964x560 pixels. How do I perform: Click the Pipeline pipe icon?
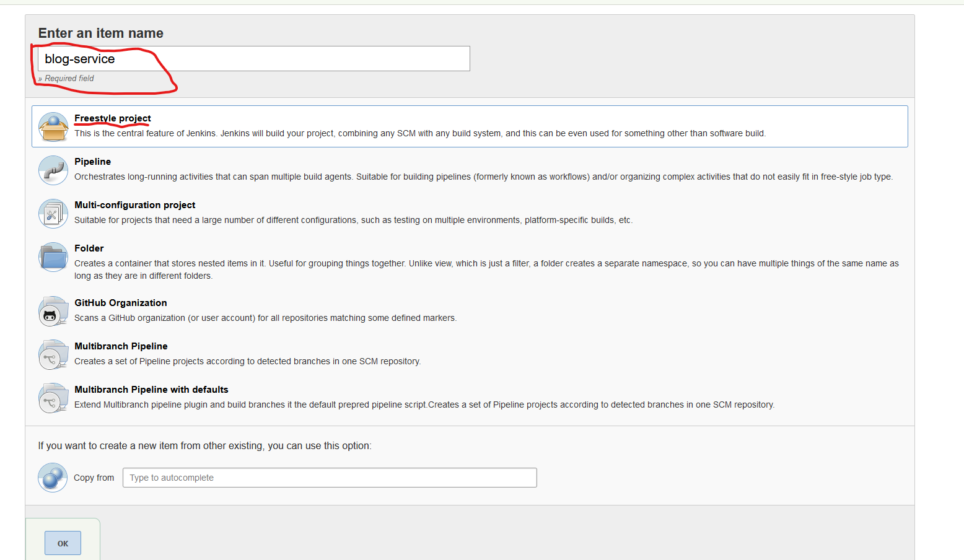(x=53, y=170)
